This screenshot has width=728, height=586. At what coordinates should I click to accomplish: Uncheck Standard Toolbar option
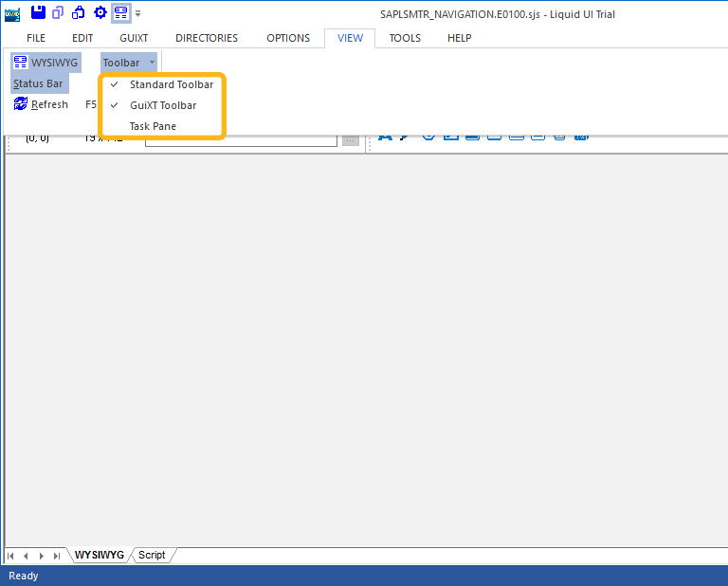click(x=171, y=84)
